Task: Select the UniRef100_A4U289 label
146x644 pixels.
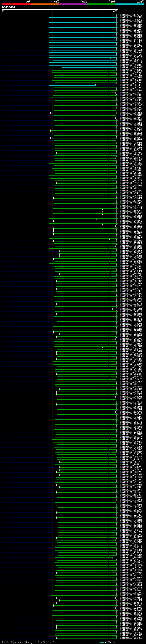Action: 131,128
